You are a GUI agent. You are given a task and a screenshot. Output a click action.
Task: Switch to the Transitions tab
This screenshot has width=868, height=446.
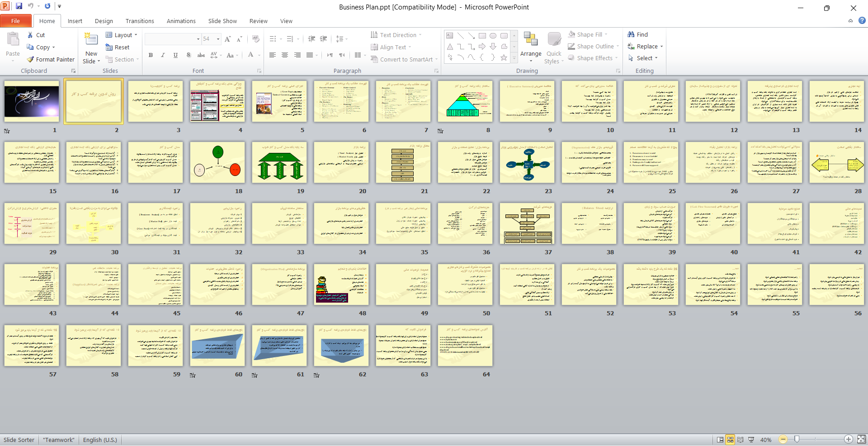click(140, 21)
